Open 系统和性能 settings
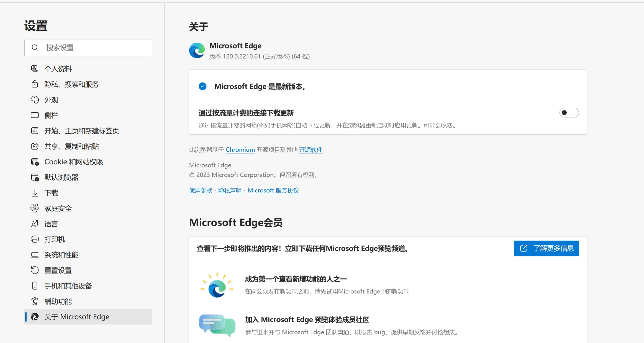Screen dimensions: 644x343 [x=88, y=255]
